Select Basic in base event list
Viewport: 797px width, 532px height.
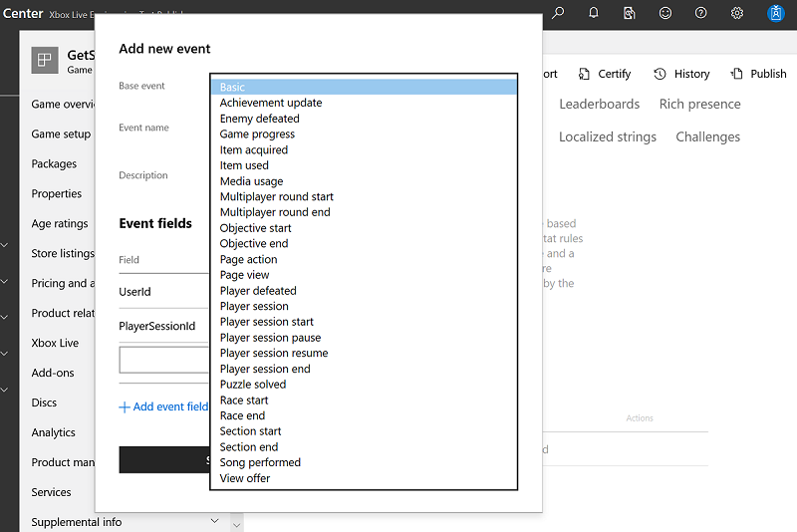click(364, 87)
